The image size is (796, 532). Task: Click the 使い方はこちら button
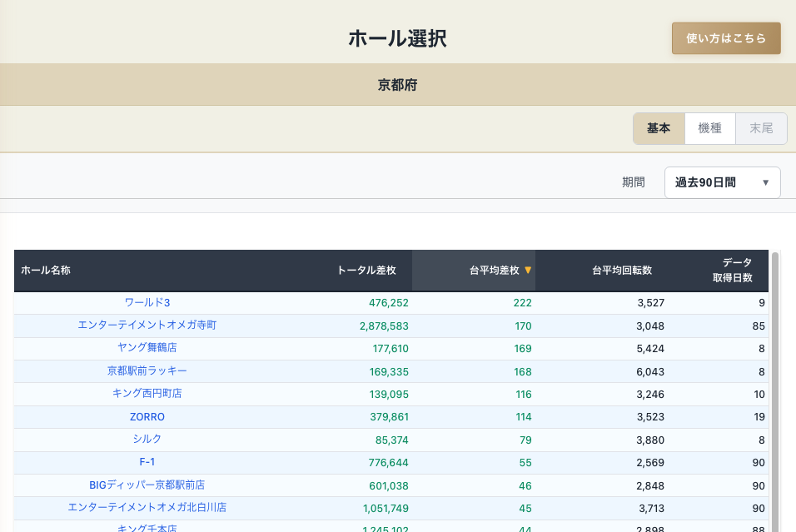coord(725,38)
